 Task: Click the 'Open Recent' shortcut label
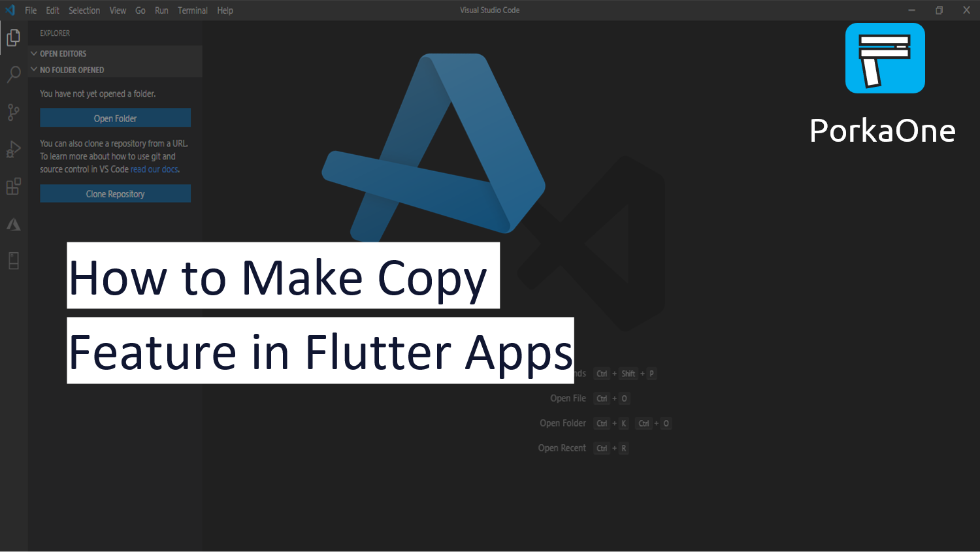point(562,448)
